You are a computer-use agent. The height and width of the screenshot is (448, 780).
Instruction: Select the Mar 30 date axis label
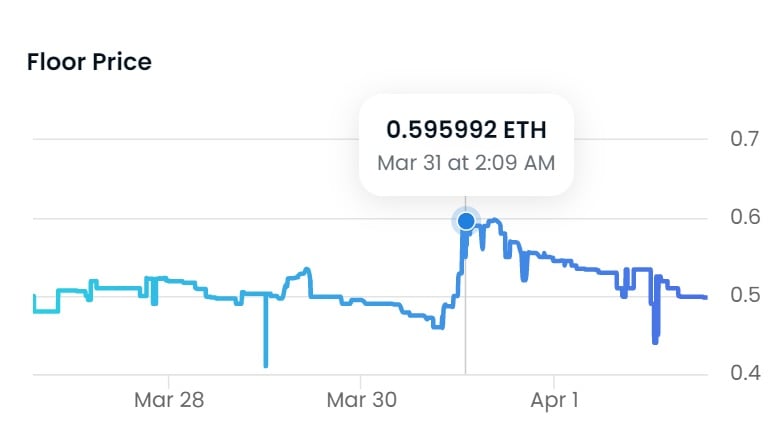(x=361, y=400)
